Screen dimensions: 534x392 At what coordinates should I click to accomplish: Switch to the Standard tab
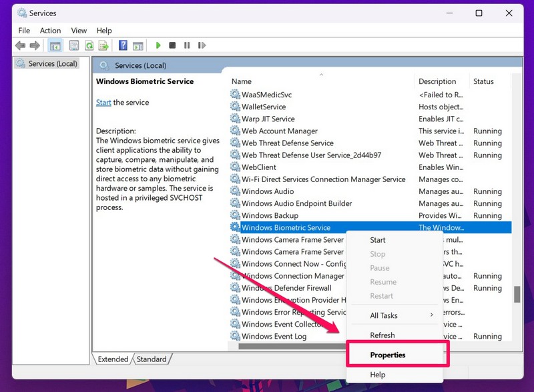click(x=152, y=359)
